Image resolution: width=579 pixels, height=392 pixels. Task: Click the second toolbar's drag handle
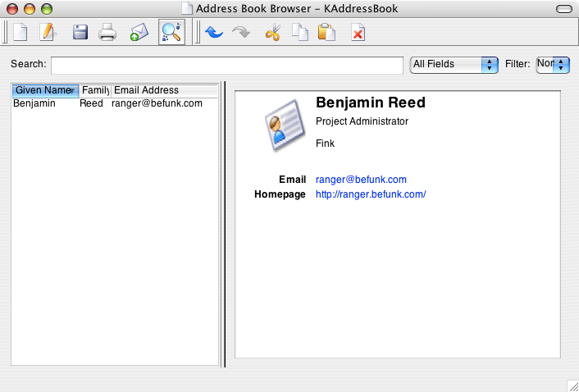[198, 32]
